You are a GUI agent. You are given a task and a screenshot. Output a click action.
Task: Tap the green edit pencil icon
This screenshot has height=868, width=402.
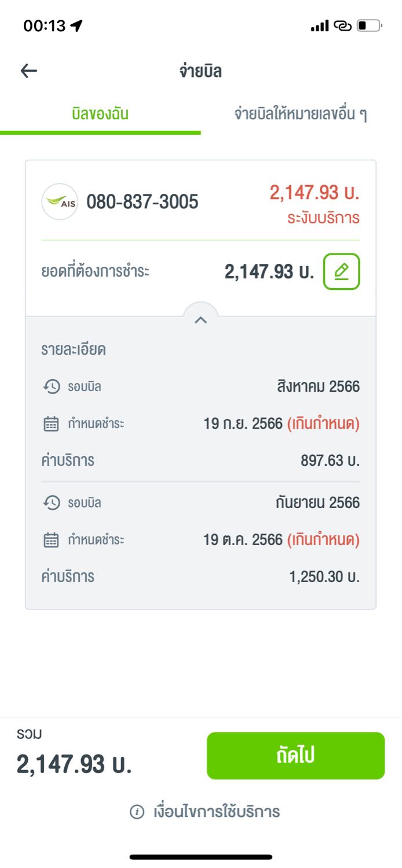341,271
